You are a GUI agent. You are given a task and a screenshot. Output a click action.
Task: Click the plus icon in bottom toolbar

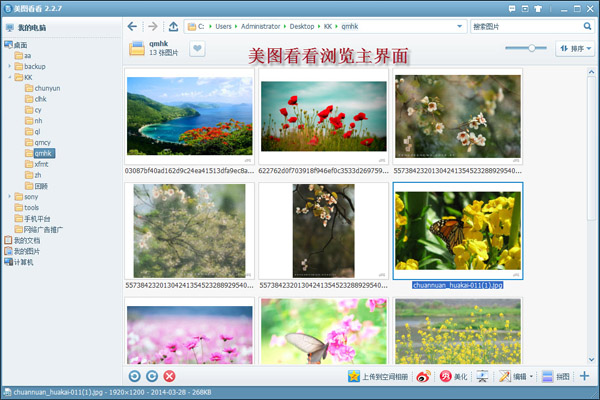click(584, 376)
